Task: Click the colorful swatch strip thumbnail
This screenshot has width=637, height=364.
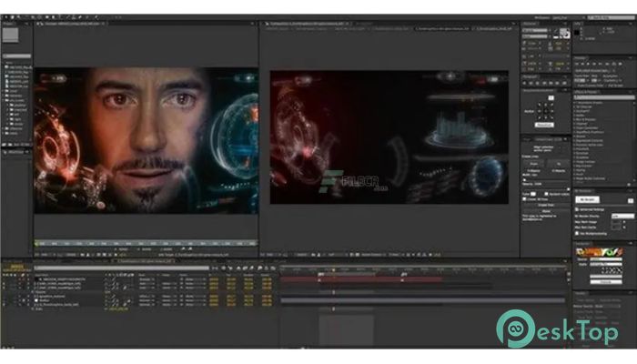Action: point(599,251)
